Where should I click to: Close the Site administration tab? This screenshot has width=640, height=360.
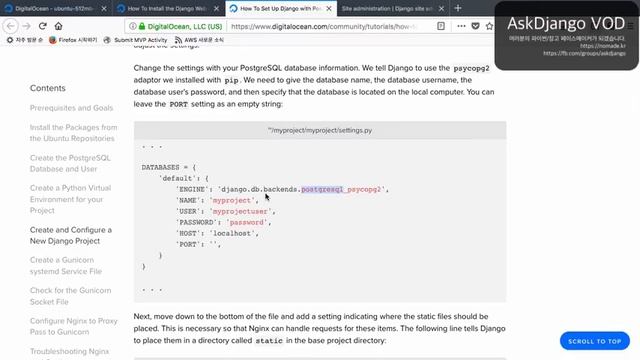coord(441,8)
